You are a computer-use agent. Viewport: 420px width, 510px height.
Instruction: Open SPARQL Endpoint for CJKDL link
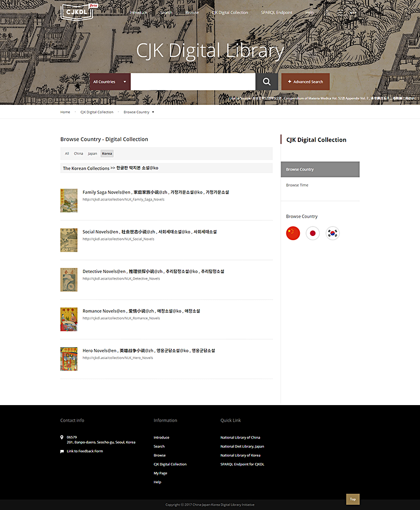(242, 465)
